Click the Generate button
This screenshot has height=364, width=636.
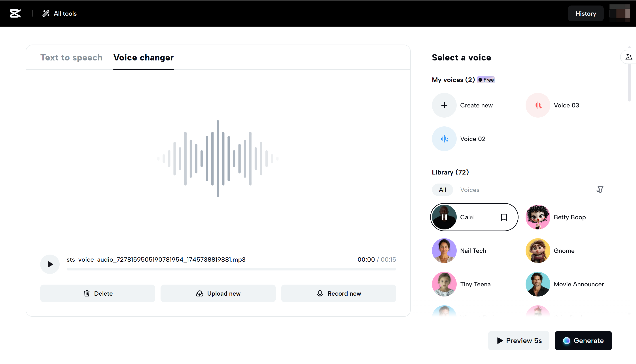point(583,340)
